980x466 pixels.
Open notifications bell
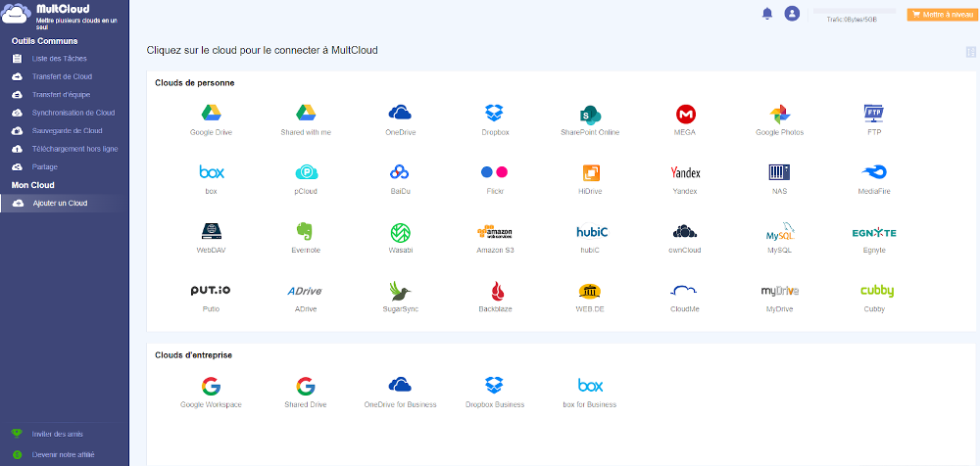[x=767, y=13]
